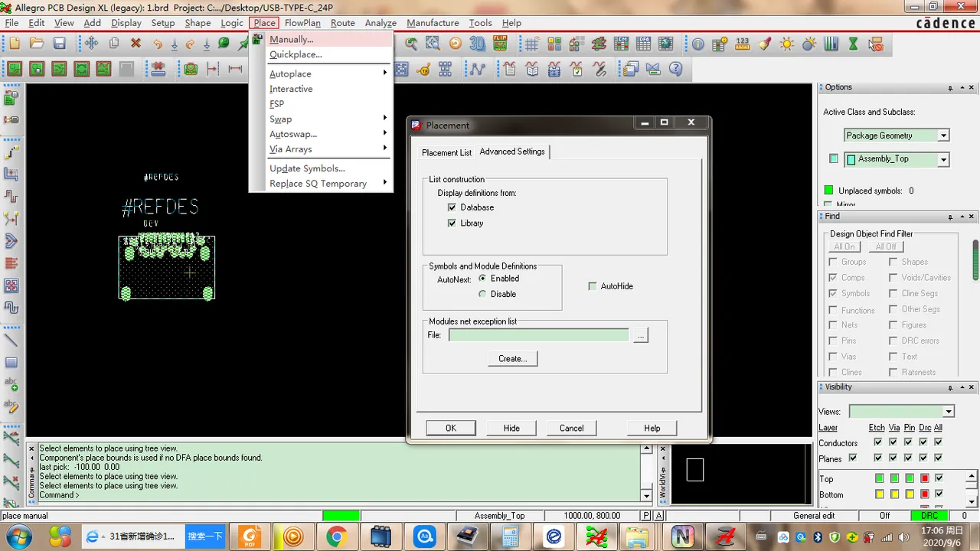Open the Views dropdown in Visibility
Viewport: 980px width, 551px height.
click(x=949, y=411)
